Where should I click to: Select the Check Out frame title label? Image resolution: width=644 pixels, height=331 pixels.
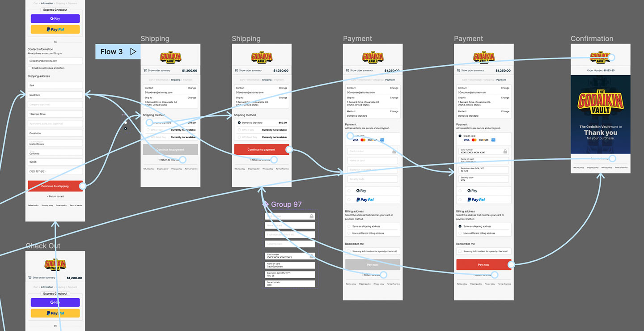(43, 246)
